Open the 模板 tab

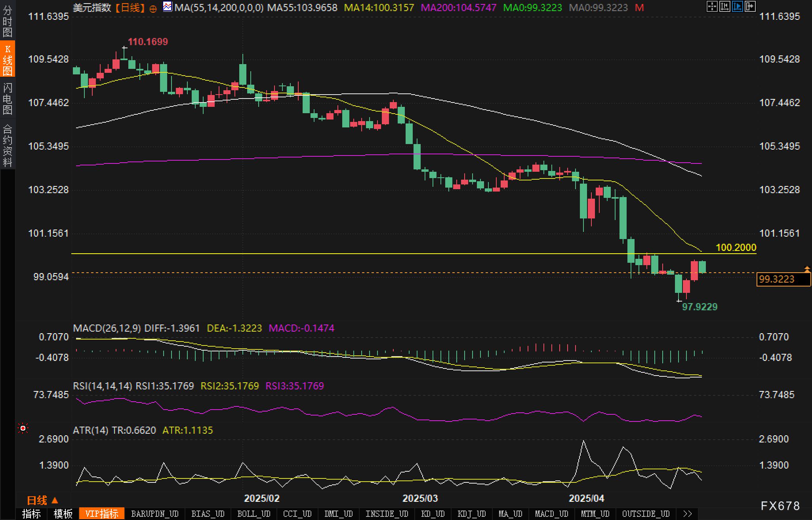(63, 514)
